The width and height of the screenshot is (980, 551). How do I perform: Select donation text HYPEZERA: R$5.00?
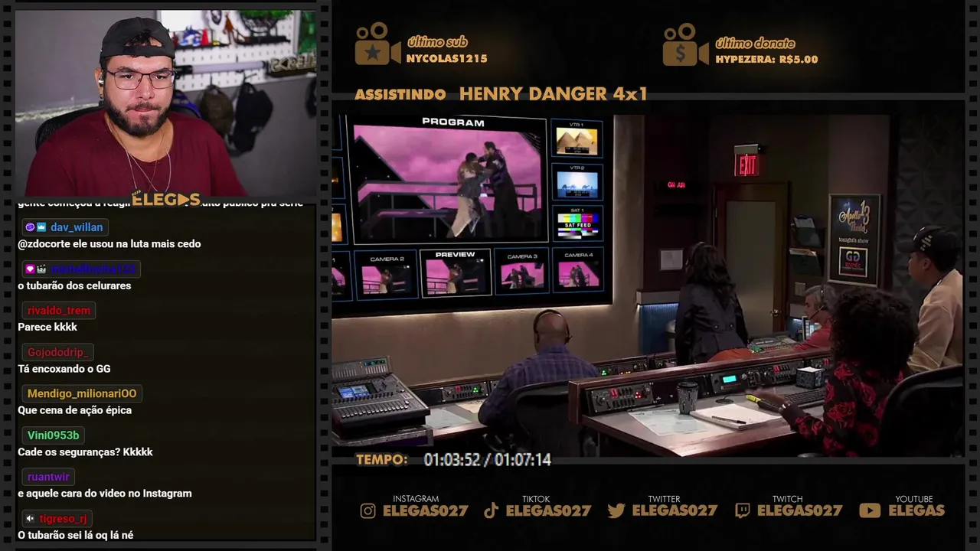pos(766,59)
